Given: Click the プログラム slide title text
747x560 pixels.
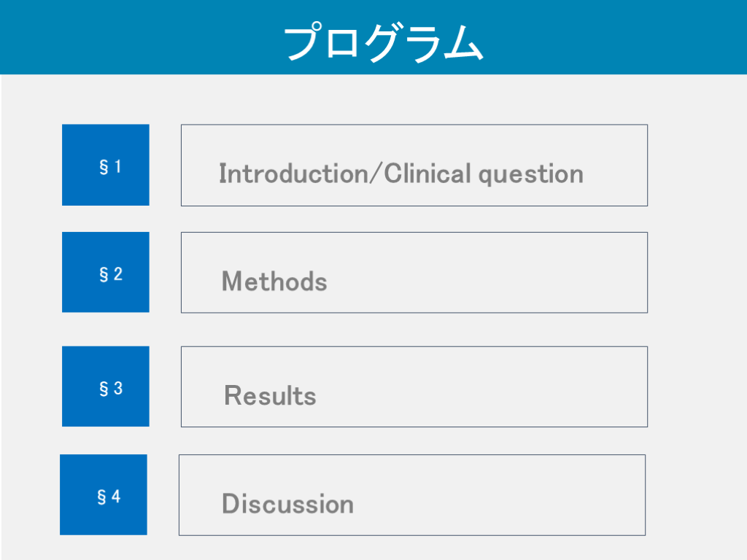Looking at the screenshot, I should click(382, 42).
